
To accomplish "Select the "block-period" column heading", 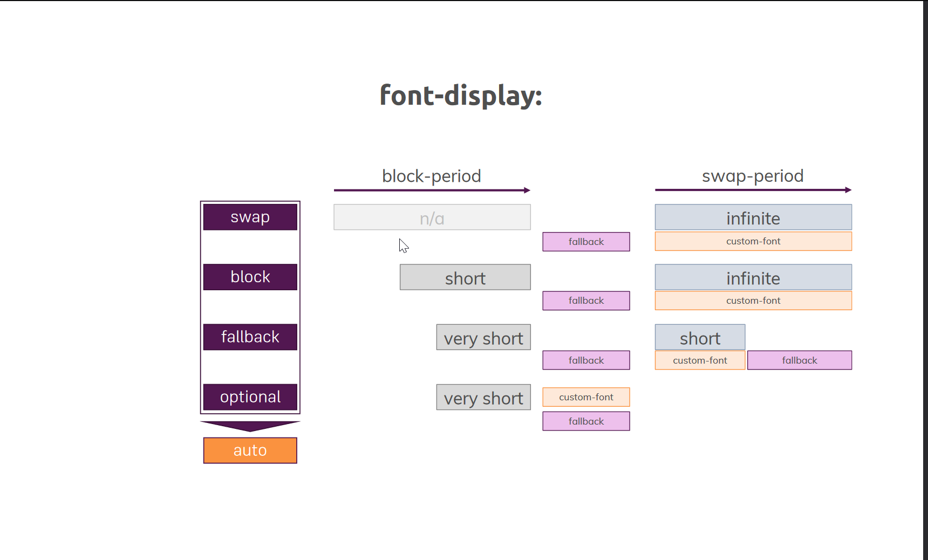I will pos(432,176).
